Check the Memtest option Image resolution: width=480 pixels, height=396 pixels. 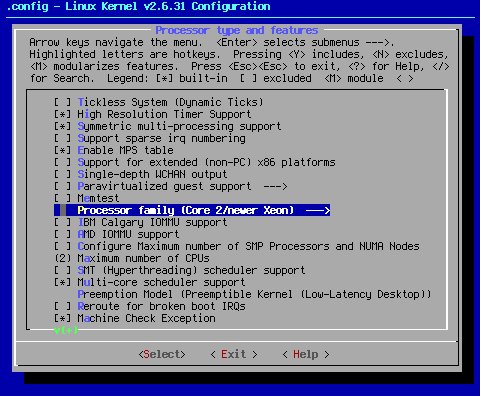click(x=63, y=198)
